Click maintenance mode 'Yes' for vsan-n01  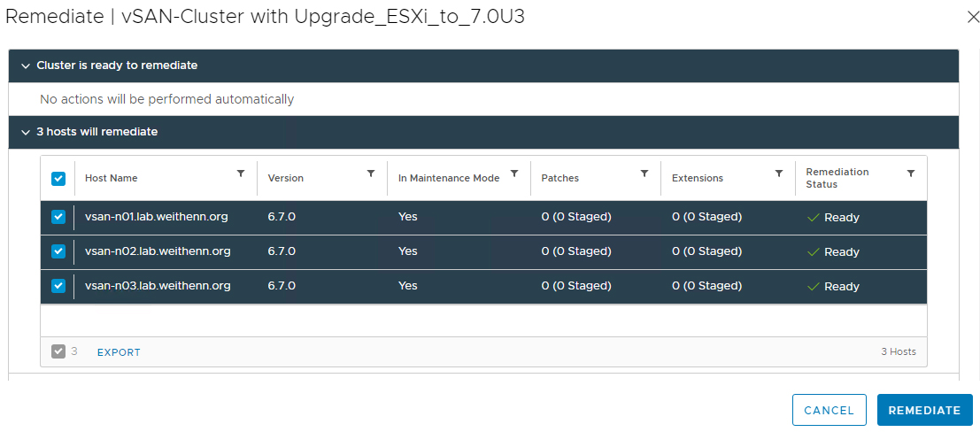pyautogui.click(x=407, y=217)
